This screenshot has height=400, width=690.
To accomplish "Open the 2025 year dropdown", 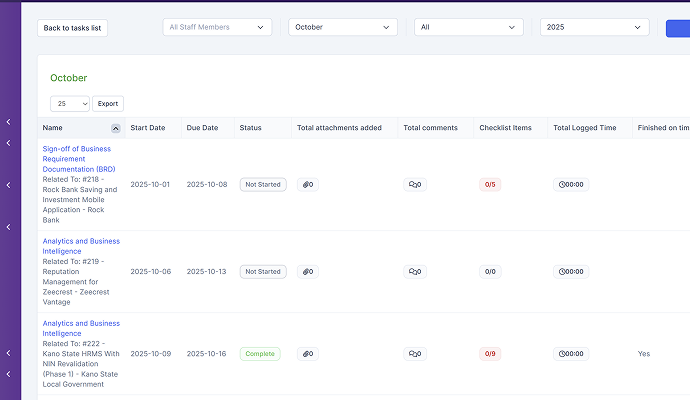I will (595, 28).
